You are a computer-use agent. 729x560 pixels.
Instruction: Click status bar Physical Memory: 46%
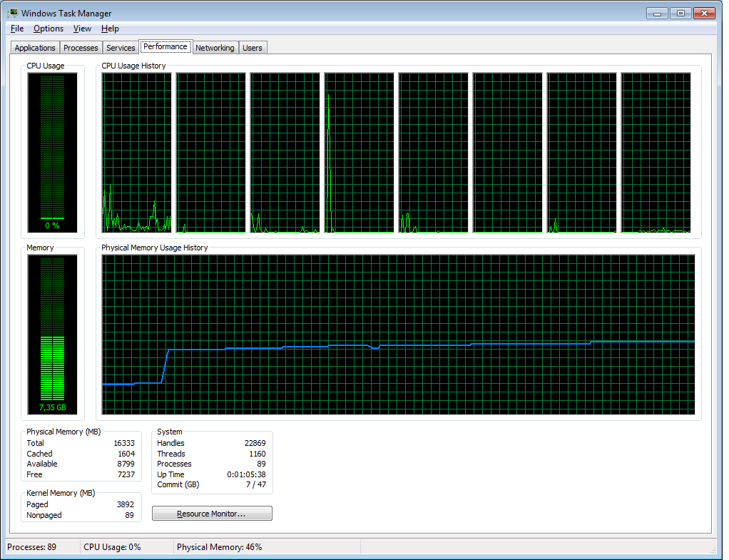[x=220, y=547]
